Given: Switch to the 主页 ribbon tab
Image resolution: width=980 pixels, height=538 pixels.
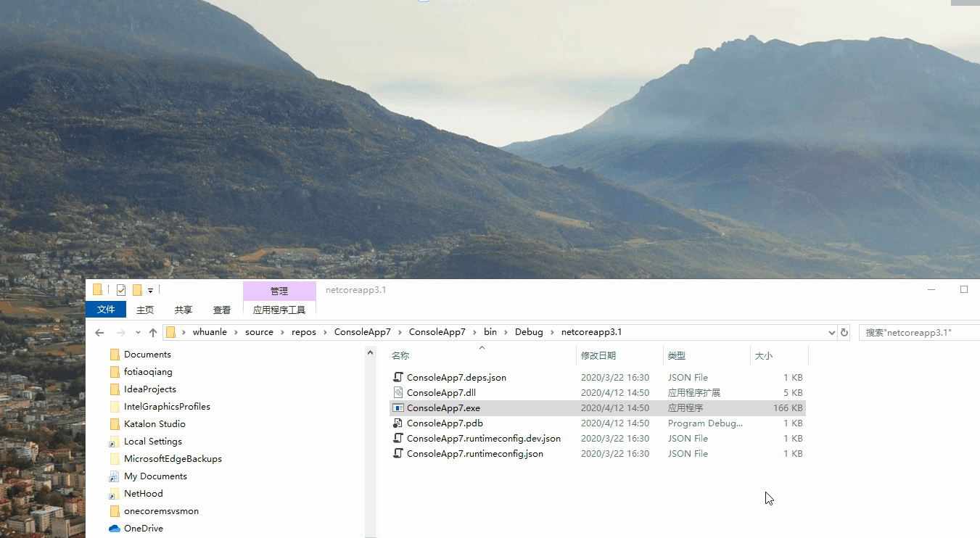Looking at the screenshot, I should point(145,310).
